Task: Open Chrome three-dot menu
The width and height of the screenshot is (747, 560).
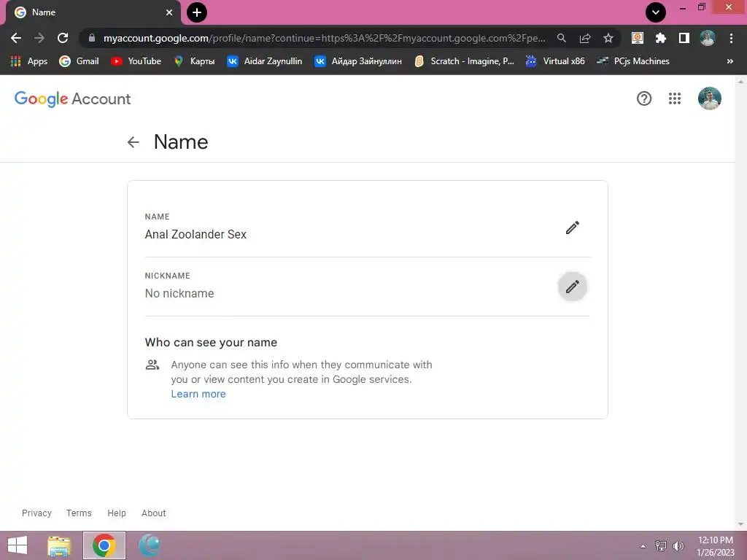Action: [731, 38]
